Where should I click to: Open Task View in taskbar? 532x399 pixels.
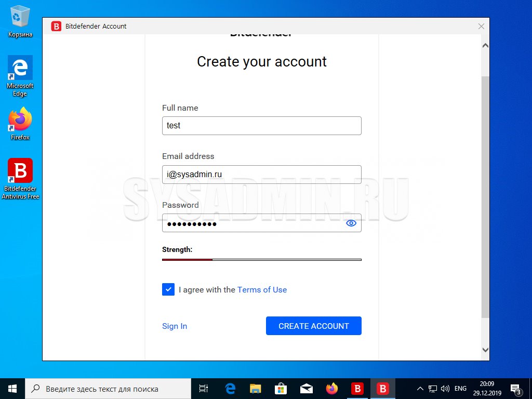click(204, 389)
